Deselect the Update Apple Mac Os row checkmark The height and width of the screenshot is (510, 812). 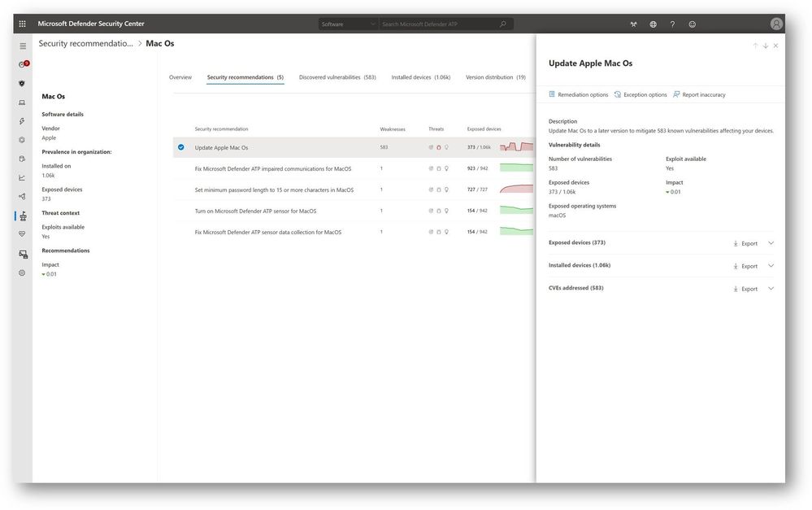click(180, 147)
